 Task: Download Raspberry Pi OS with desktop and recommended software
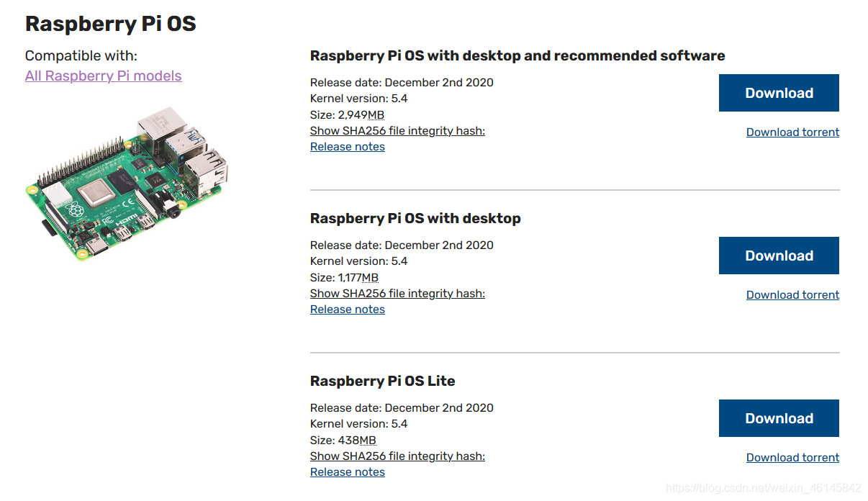click(779, 93)
